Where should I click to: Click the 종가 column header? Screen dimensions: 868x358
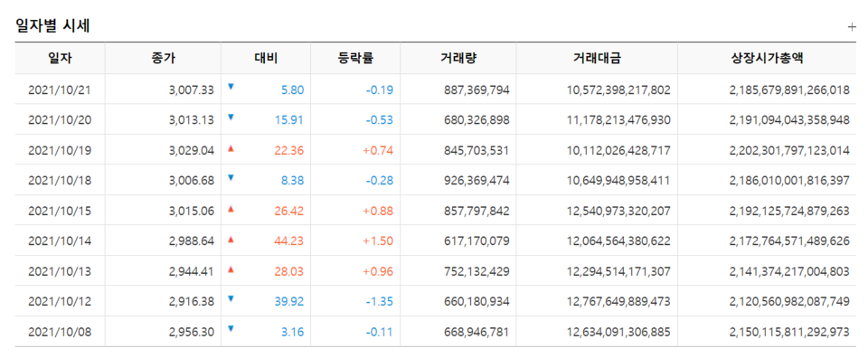tap(163, 58)
